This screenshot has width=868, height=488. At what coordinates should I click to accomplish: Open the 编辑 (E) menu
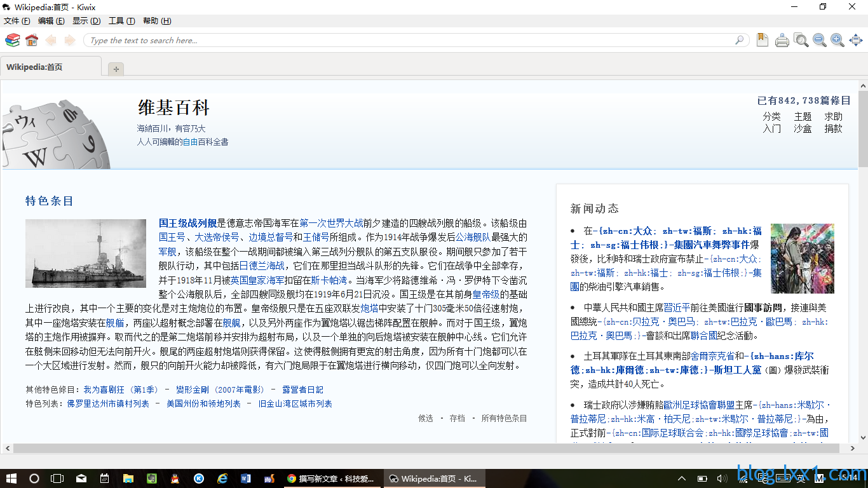pos(51,21)
